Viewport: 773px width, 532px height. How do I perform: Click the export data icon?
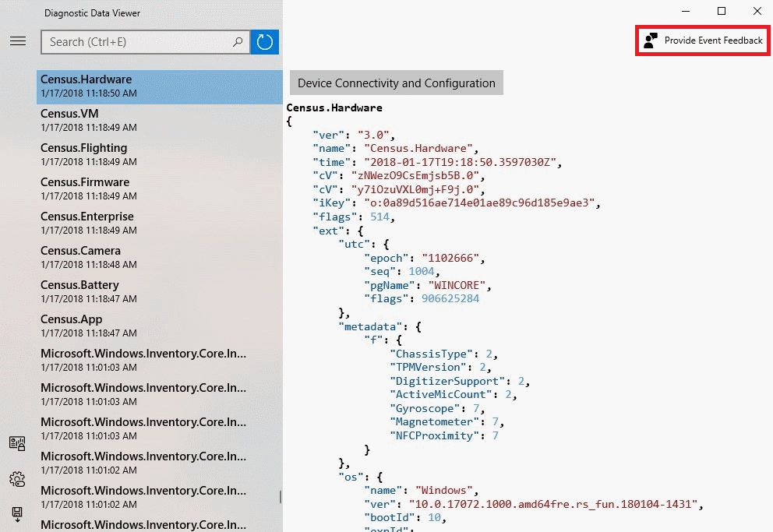17,514
